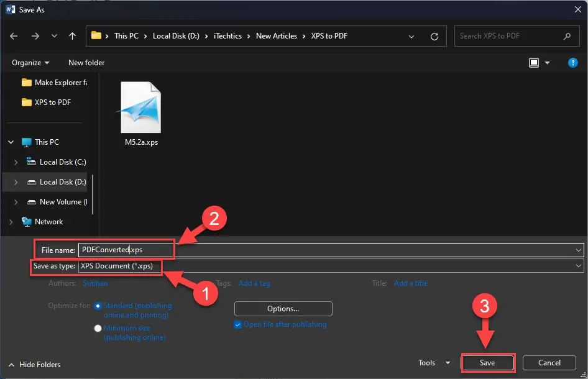
Task: Collapse the This PC tree node
Action: (11, 142)
